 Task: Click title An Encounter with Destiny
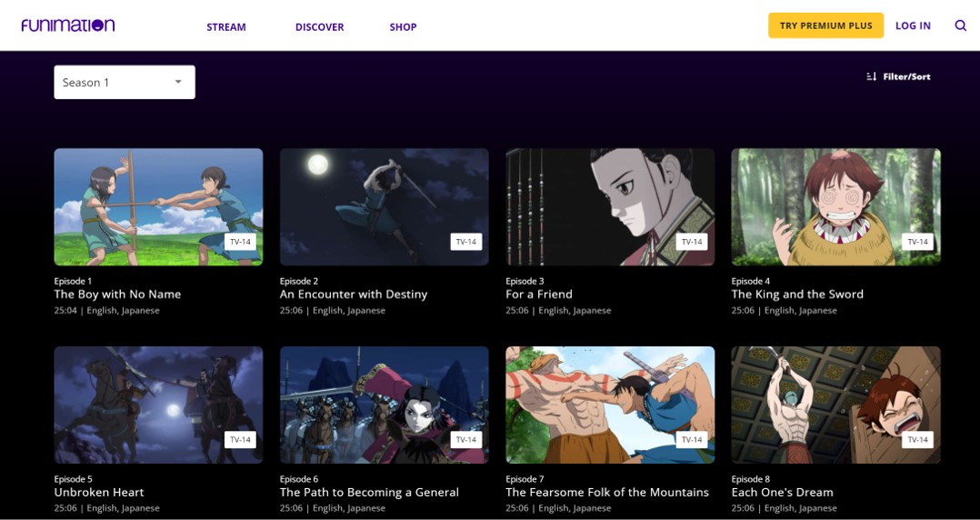[354, 295]
